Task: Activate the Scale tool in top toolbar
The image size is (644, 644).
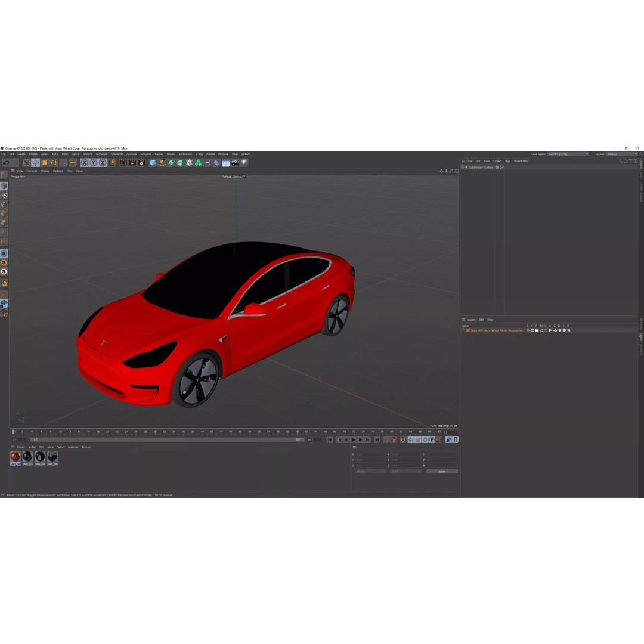Action: [44, 163]
